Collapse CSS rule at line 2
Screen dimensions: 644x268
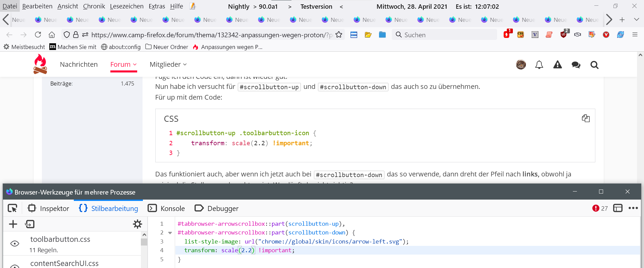(170, 233)
